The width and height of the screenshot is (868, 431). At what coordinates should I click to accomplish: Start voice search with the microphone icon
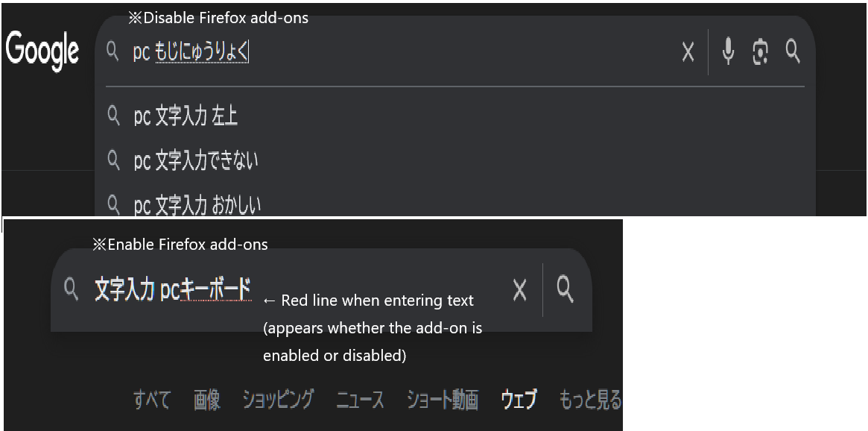point(729,51)
